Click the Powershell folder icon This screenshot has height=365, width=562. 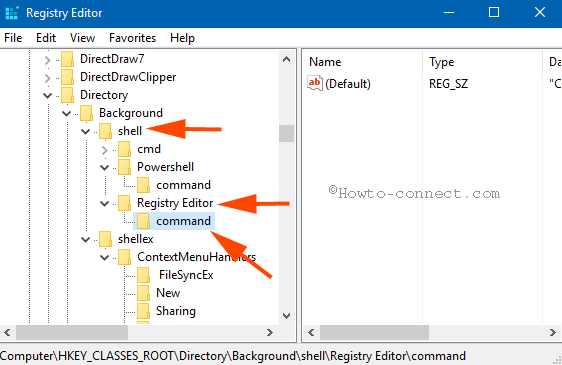(124, 167)
